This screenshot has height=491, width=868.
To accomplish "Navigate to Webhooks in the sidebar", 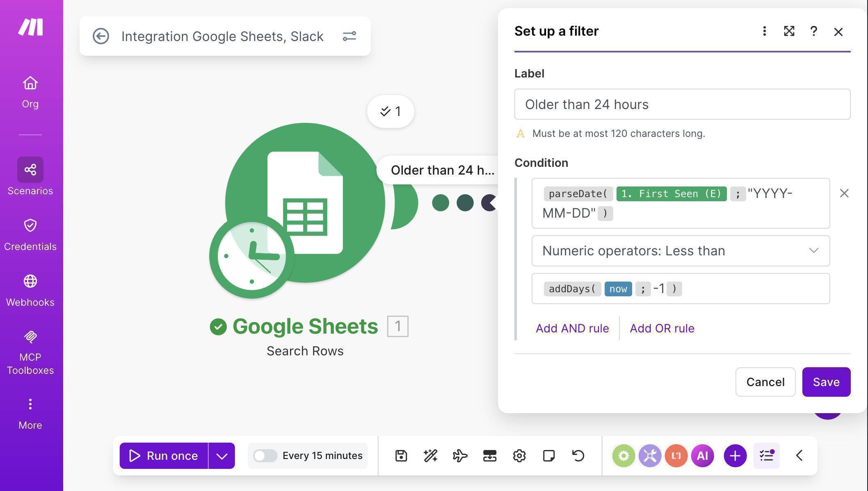I will click(x=30, y=289).
